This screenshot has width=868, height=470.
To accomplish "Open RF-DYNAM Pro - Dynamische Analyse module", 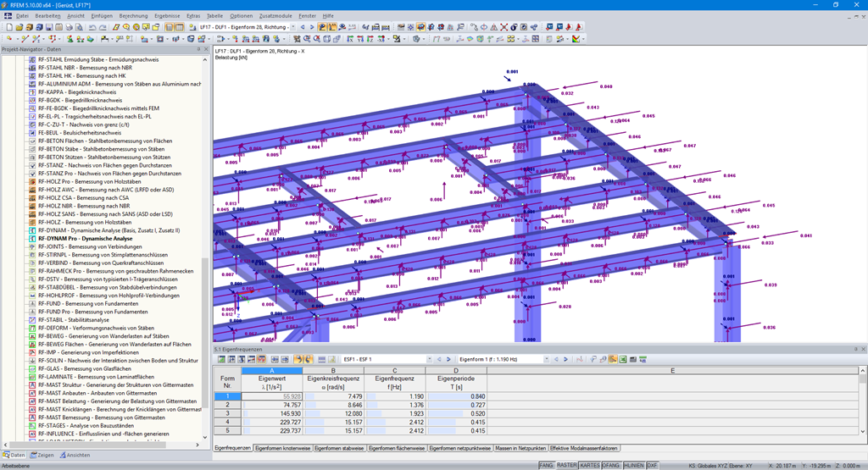I will click(x=86, y=238).
